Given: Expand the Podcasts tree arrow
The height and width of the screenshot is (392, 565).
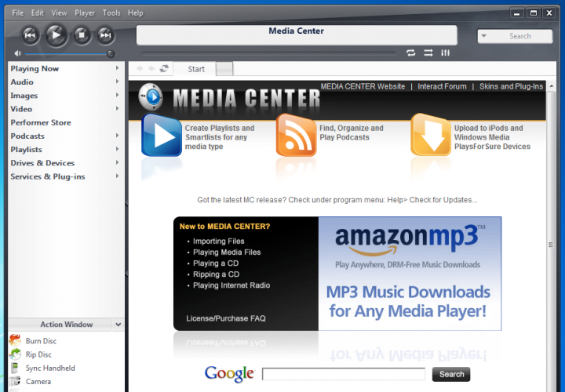Looking at the screenshot, I should tap(117, 136).
